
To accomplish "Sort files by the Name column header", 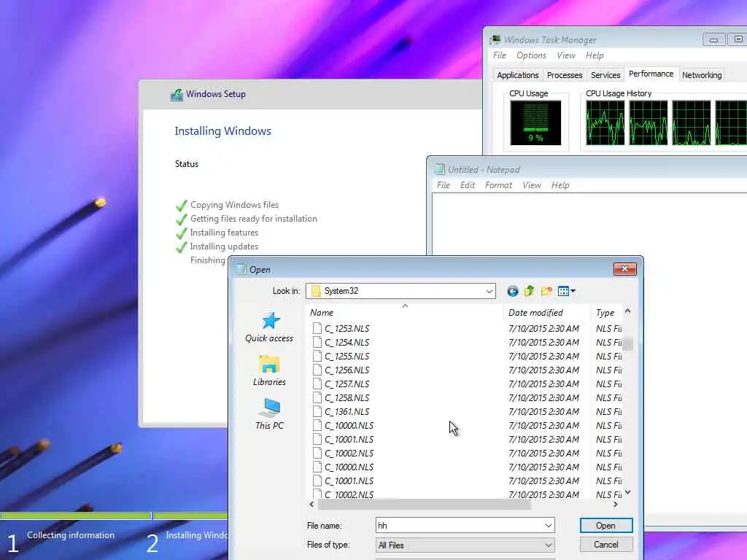I will pos(404,312).
